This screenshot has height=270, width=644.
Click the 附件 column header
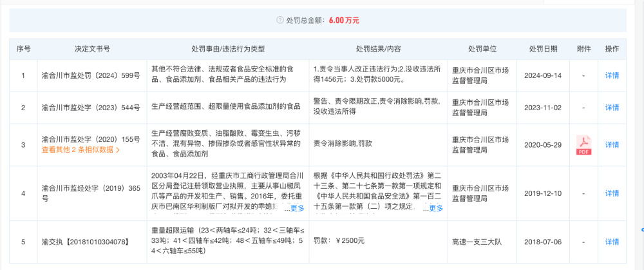pyautogui.click(x=583, y=49)
